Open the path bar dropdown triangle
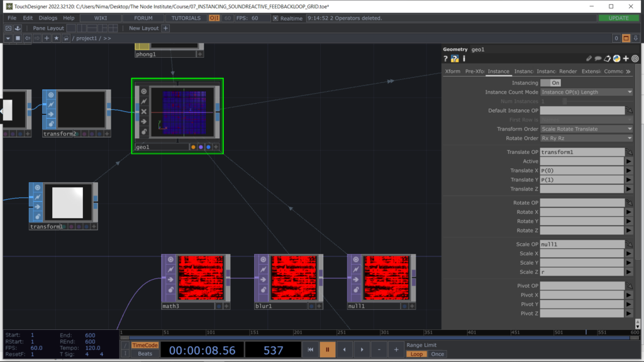This screenshot has width=644, height=362. [x=8, y=38]
